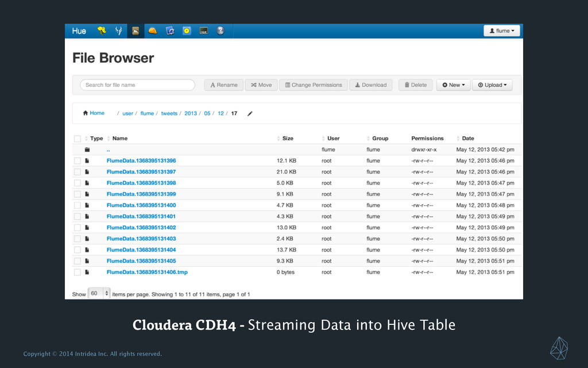Open file FlumeData.1368395131406.tmp
Image resolution: width=588 pixels, height=368 pixels.
(x=147, y=272)
